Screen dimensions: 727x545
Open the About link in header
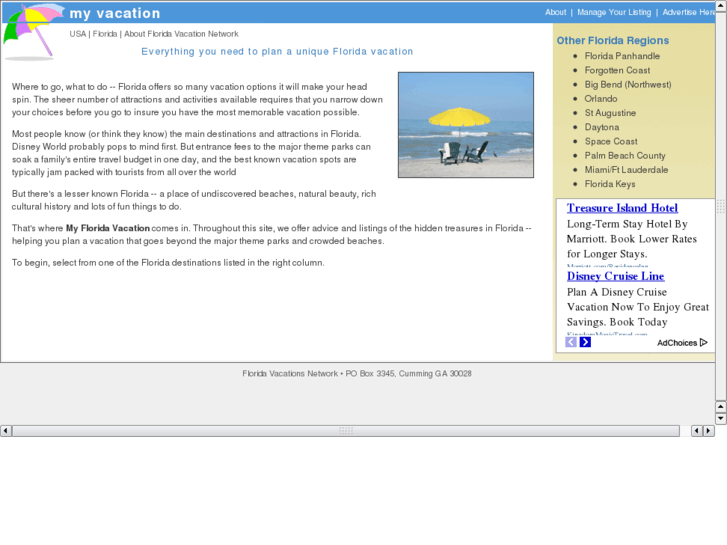555,13
